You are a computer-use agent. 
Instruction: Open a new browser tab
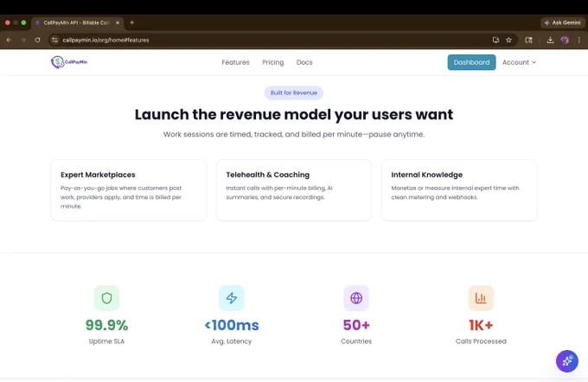tap(132, 22)
